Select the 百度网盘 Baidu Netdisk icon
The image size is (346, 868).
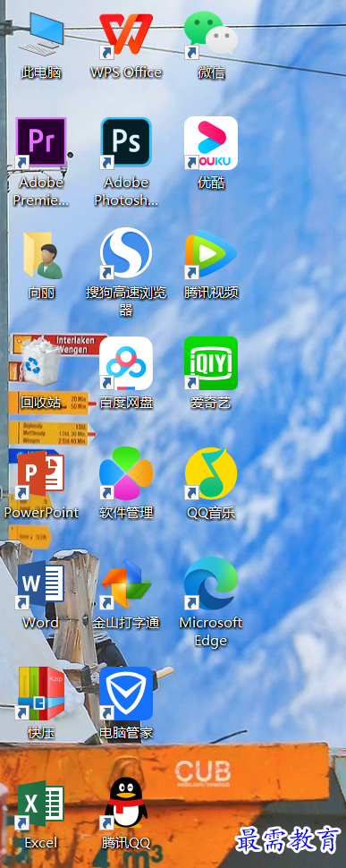coord(126,363)
